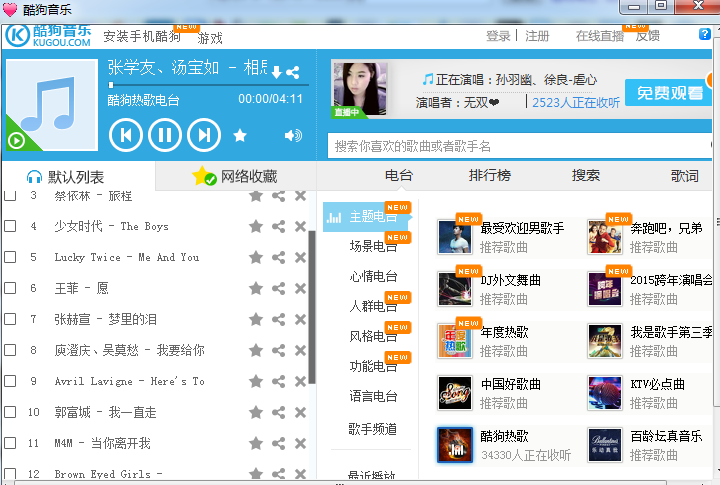Open 安装手机酷狗 link

[142, 36]
